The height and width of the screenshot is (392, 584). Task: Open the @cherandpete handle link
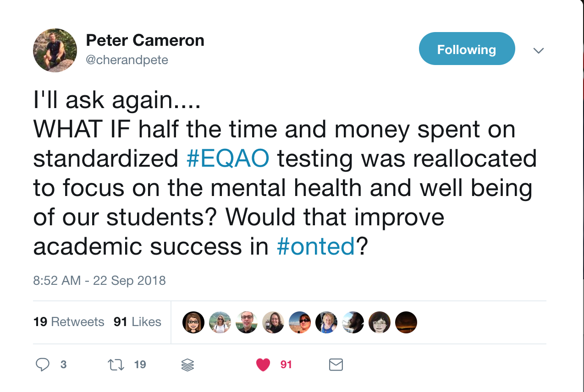127,60
